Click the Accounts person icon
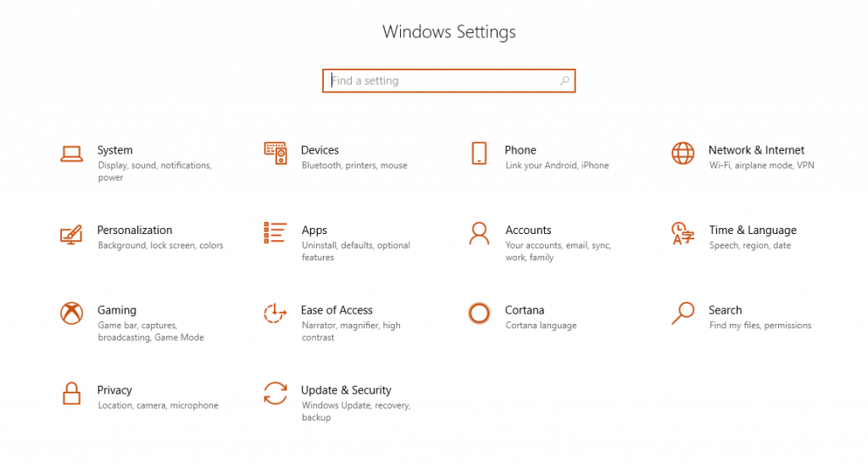Image resolution: width=868 pixels, height=468 pixels. [479, 234]
